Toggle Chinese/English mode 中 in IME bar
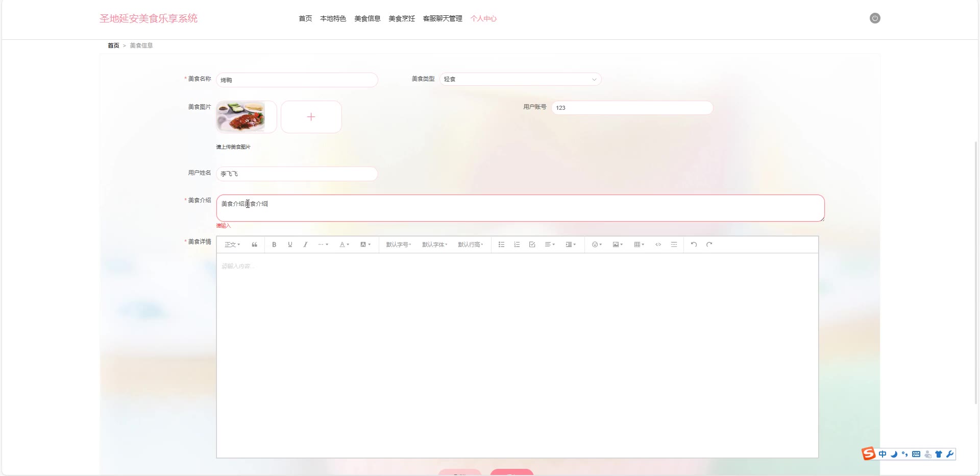This screenshot has height=476, width=980. tap(883, 454)
